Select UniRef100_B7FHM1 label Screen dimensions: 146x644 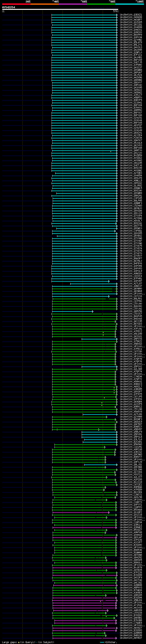click(131, 278)
